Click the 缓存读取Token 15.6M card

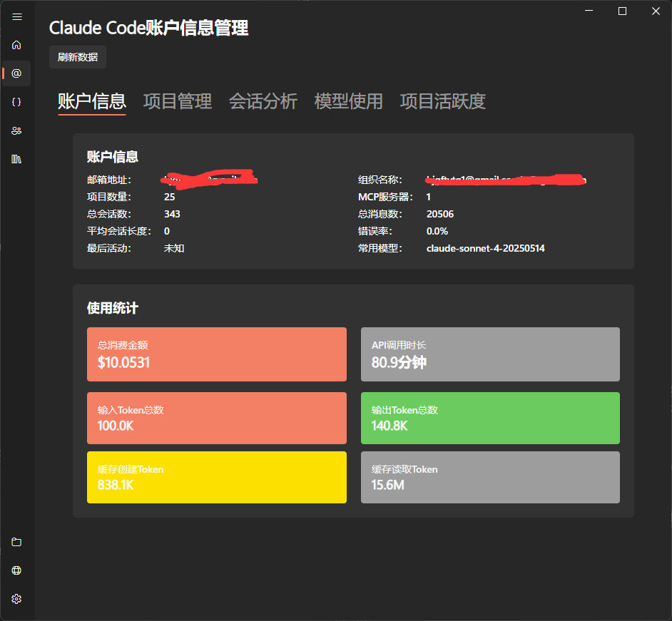pos(490,477)
